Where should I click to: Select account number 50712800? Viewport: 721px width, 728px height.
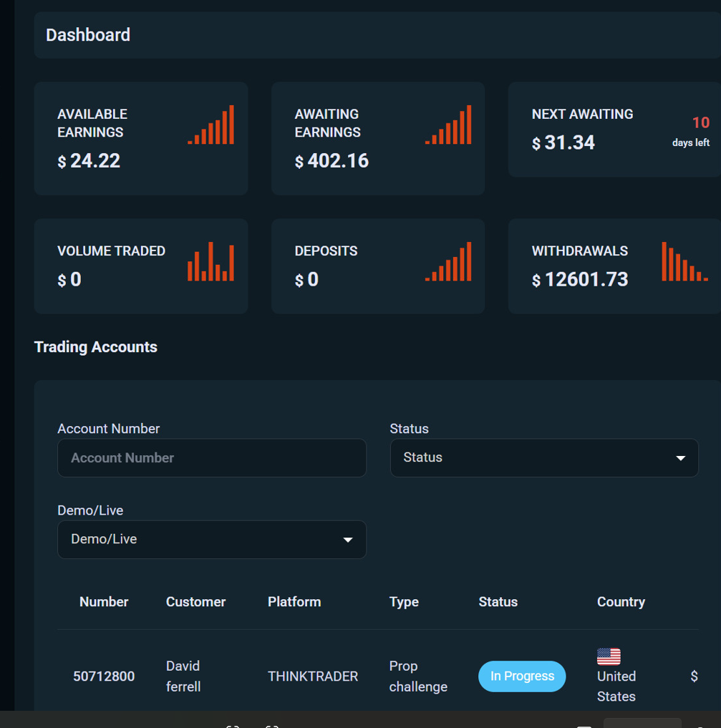point(104,676)
